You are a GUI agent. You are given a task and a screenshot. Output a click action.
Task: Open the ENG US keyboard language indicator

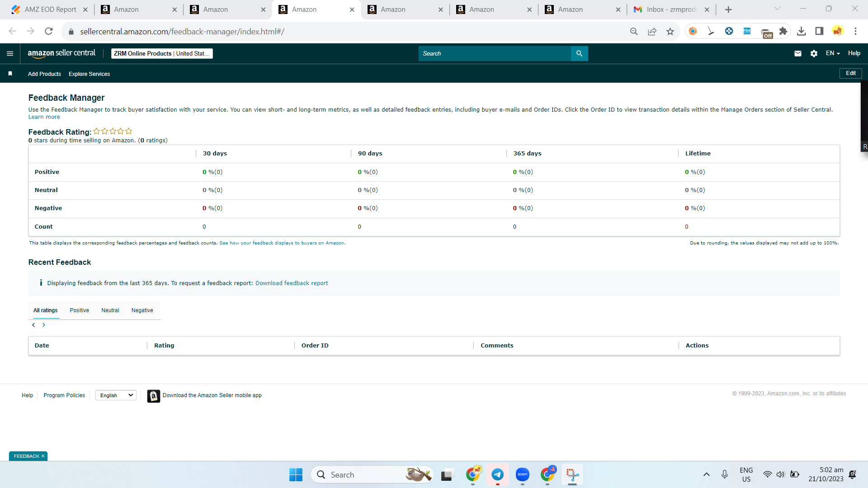pos(746,475)
